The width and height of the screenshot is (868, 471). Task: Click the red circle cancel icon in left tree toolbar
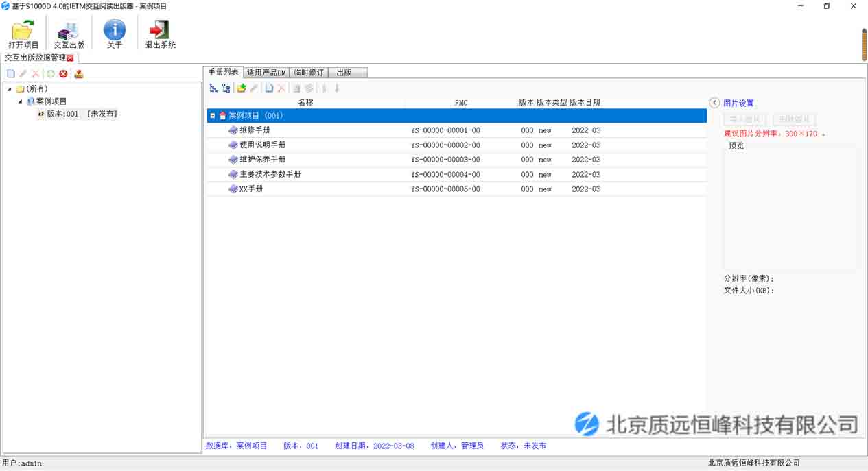coord(63,74)
